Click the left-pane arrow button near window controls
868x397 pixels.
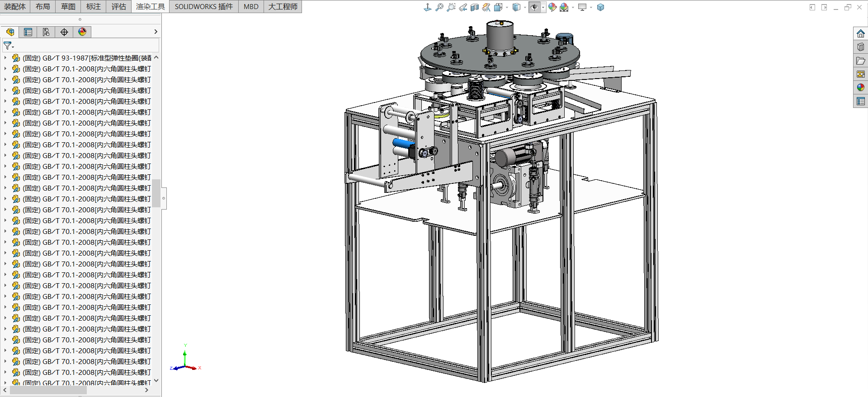click(812, 7)
